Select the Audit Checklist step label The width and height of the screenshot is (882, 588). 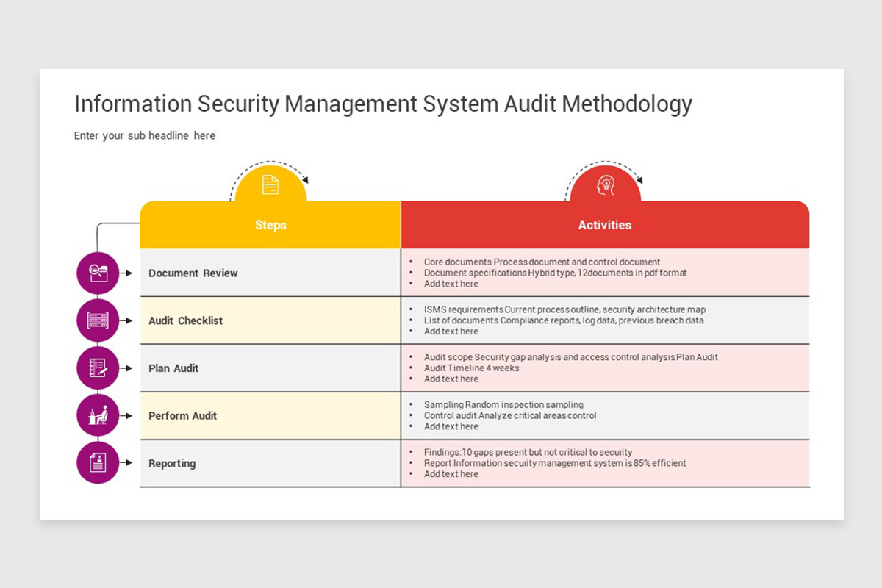[x=185, y=320]
